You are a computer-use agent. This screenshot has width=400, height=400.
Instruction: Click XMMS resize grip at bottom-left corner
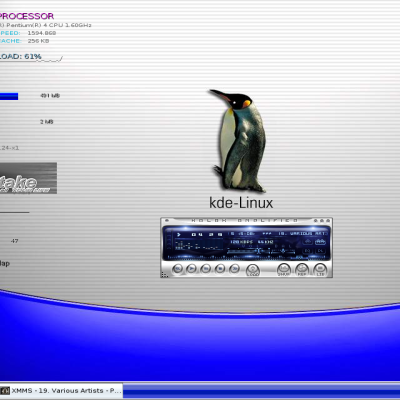tap(164, 275)
